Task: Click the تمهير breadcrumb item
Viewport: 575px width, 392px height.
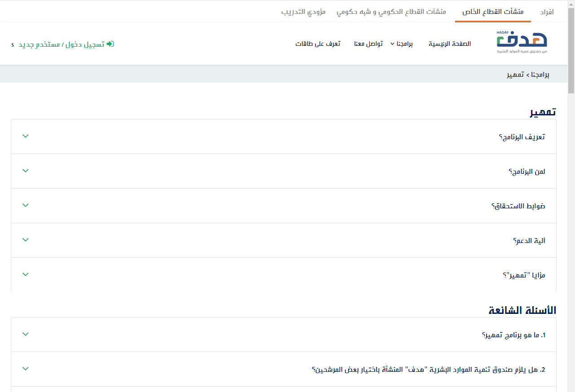Action: pos(515,74)
